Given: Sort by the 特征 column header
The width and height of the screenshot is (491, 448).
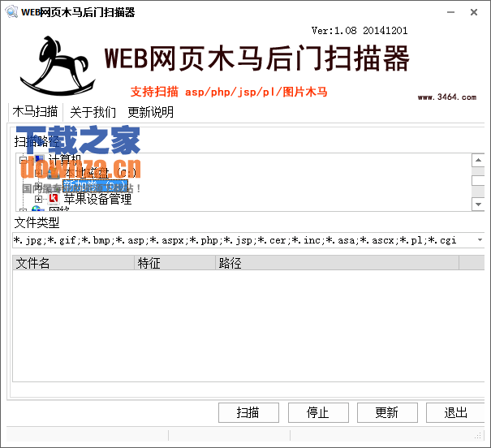Looking at the screenshot, I should (174, 263).
